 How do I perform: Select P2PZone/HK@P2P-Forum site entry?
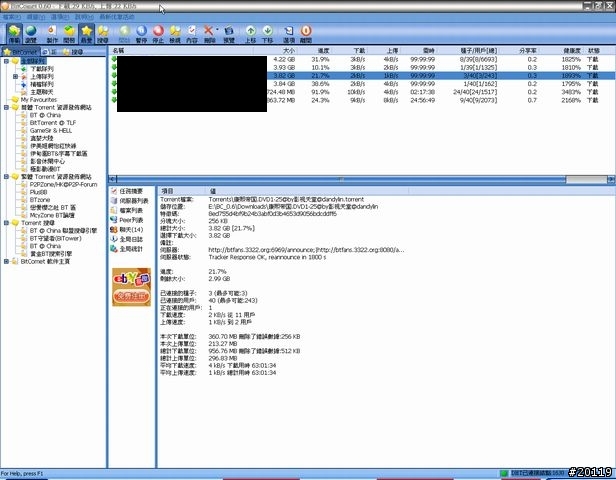(x=63, y=184)
